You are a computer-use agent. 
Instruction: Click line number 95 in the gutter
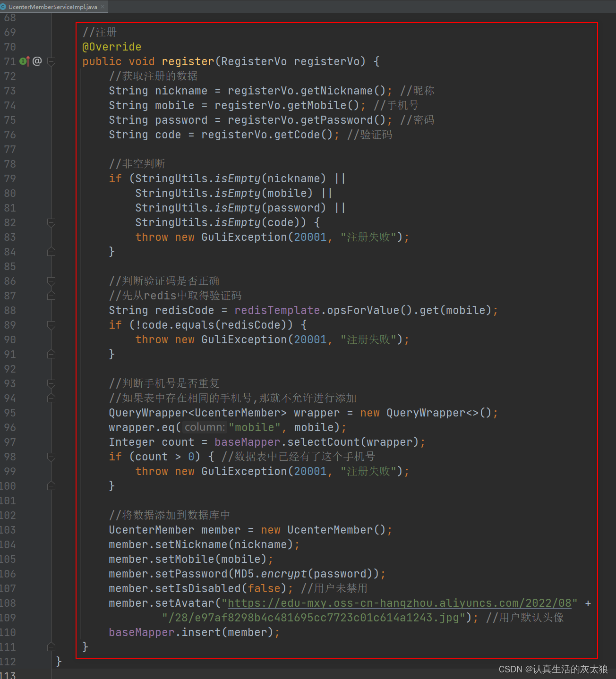click(10, 413)
